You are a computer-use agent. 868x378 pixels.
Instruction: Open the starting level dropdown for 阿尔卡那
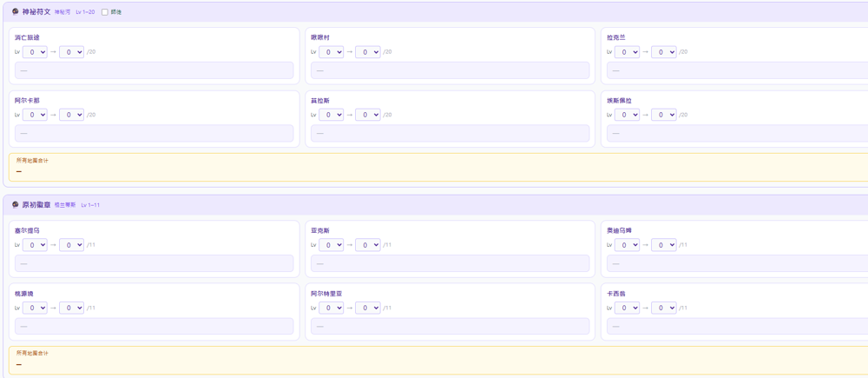(x=35, y=115)
